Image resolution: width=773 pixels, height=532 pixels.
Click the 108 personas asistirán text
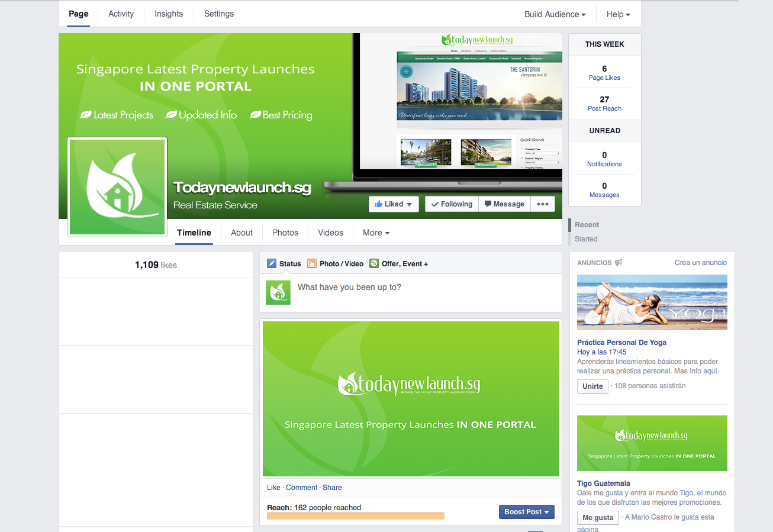650,386
